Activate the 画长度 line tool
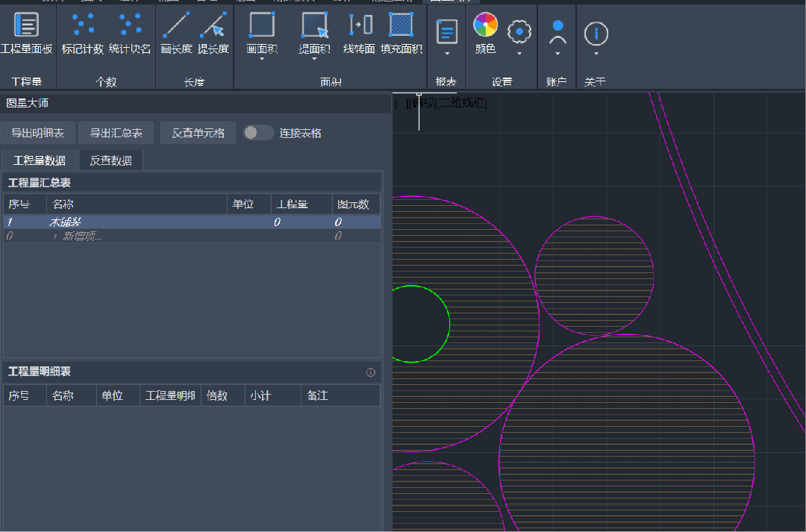Screen dimensions: 806x532 click(176, 33)
